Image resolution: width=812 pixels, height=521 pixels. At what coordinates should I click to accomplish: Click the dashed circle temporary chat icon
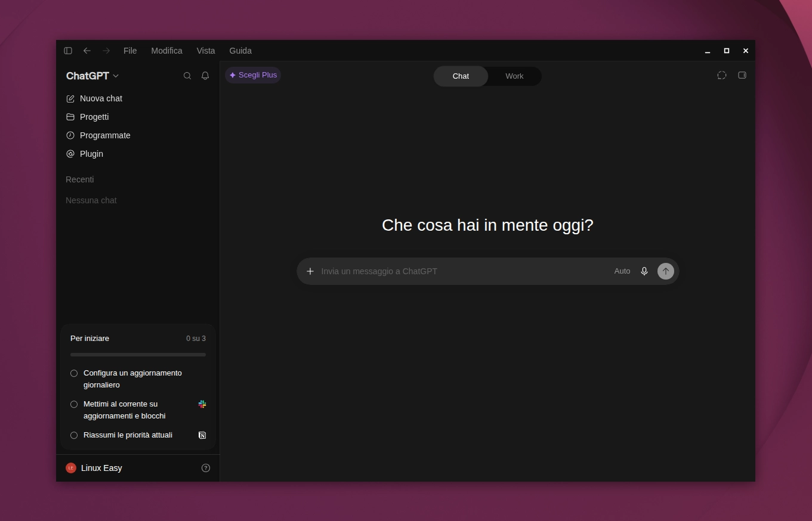pyautogui.click(x=722, y=75)
